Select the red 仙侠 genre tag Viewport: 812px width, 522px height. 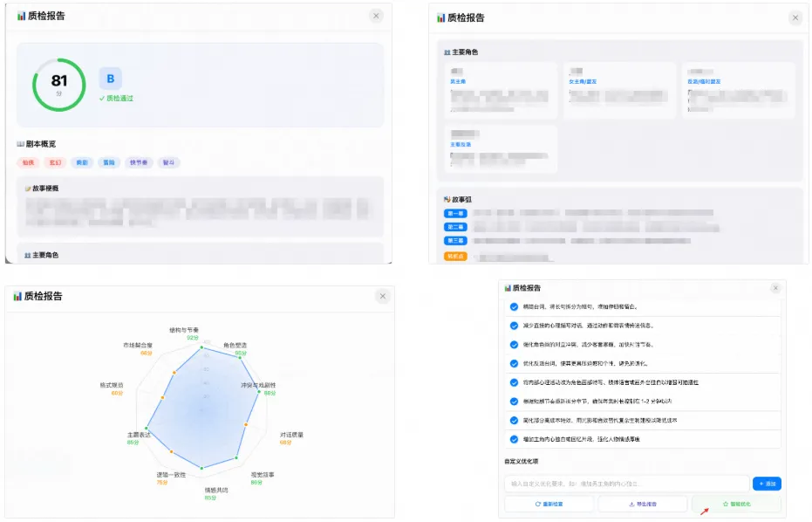pos(28,162)
